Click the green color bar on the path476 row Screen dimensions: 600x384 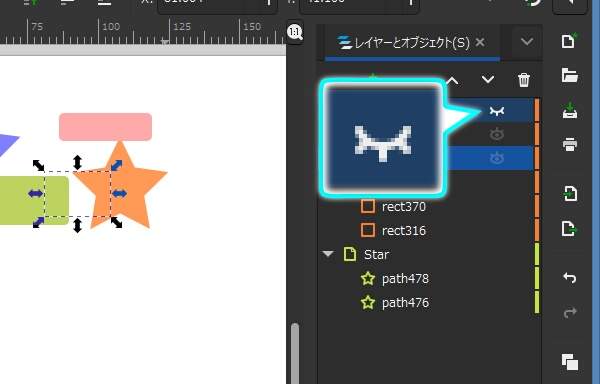click(x=537, y=303)
